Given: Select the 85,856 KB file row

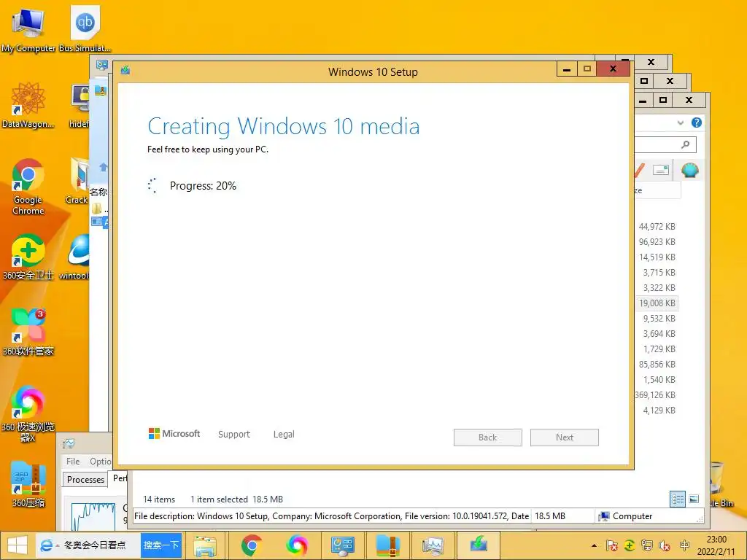Looking at the screenshot, I should (x=657, y=365).
